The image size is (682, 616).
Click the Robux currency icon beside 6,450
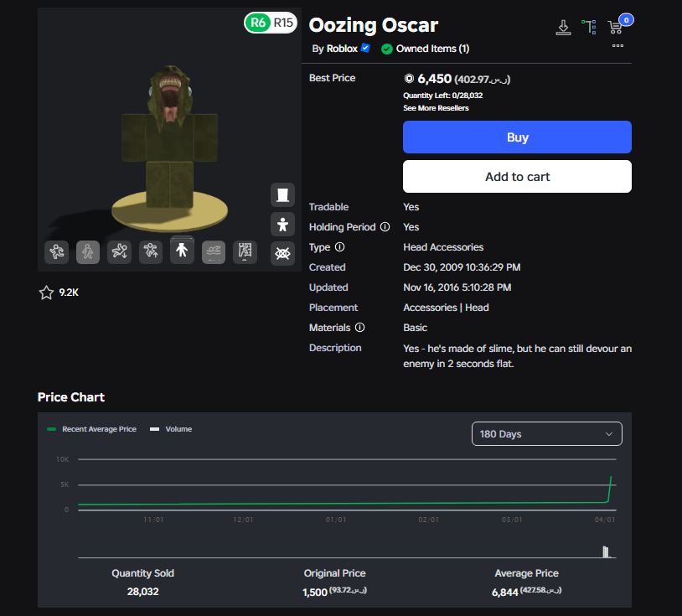[x=409, y=78]
